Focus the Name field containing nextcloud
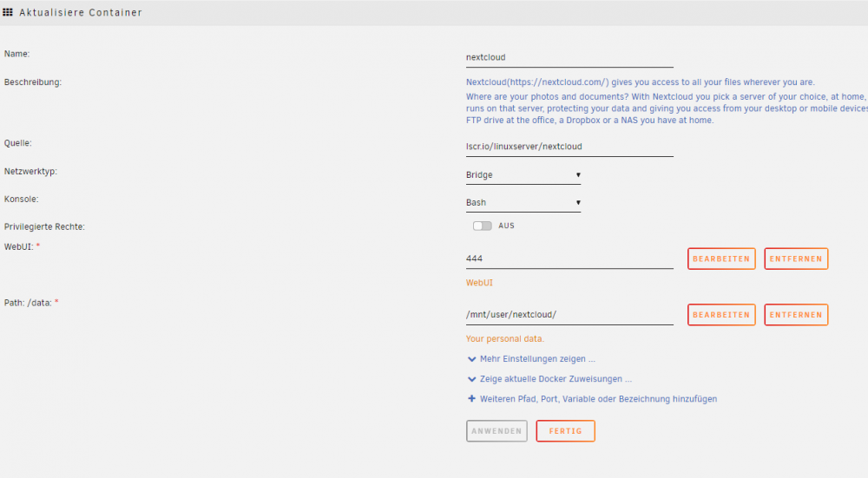868x478 pixels. (x=569, y=57)
